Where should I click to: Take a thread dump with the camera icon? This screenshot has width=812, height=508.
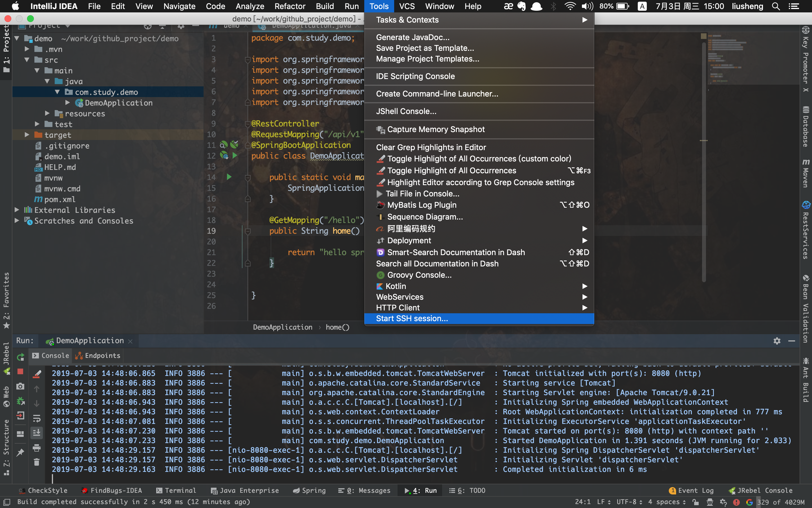(21, 386)
